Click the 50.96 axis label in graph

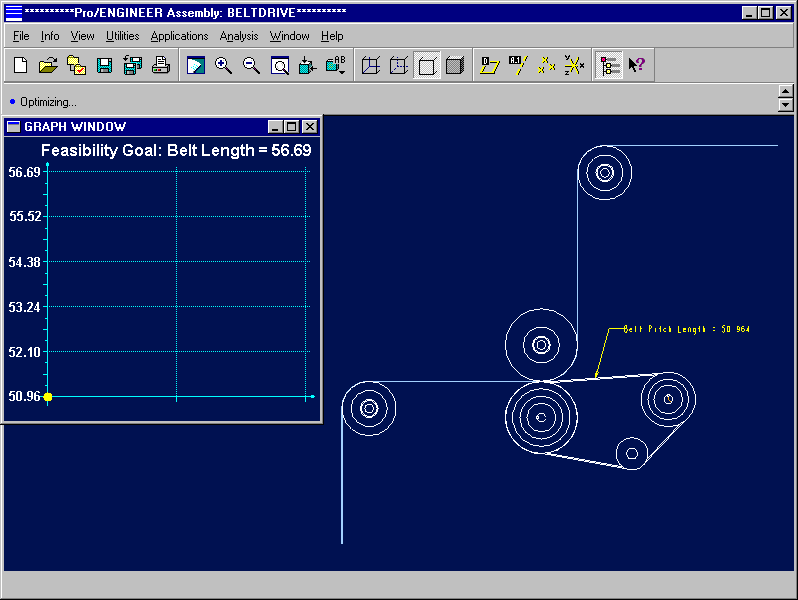24,396
